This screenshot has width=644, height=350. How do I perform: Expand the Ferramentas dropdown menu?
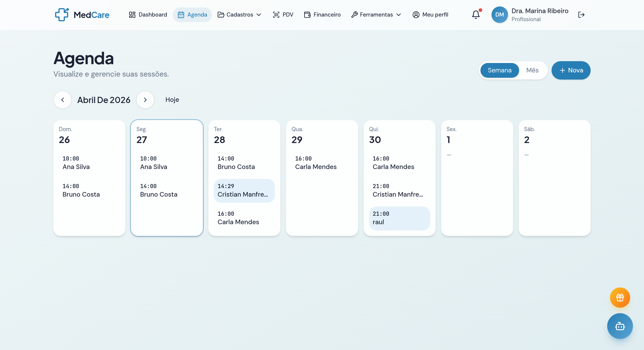pyautogui.click(x=376, y=14)
